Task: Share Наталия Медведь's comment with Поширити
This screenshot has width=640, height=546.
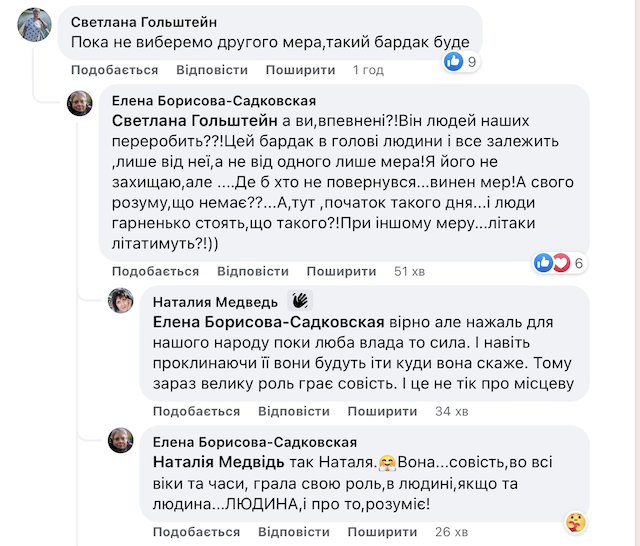Action: pyautogui.click(x=382, y=411)
